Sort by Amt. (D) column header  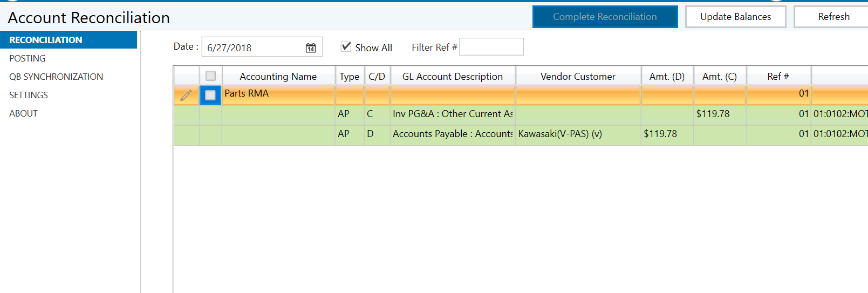tap(667, 76)
